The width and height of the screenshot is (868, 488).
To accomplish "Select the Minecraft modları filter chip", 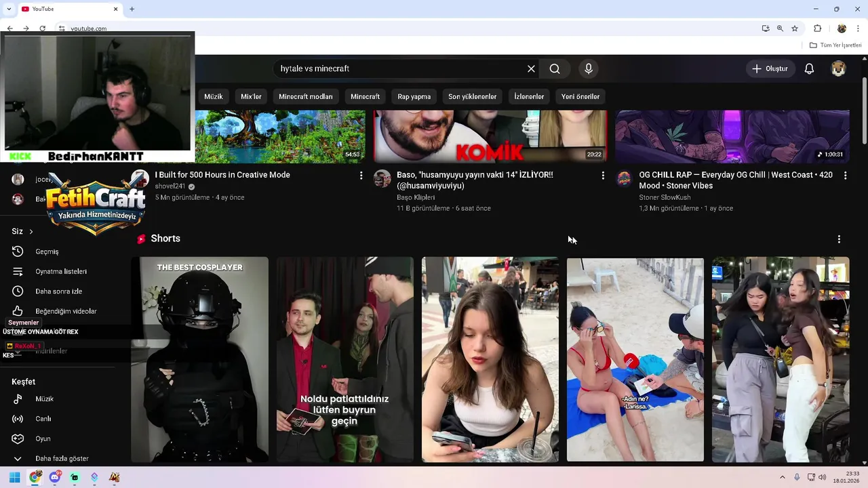I will click(x=306, y=96).
